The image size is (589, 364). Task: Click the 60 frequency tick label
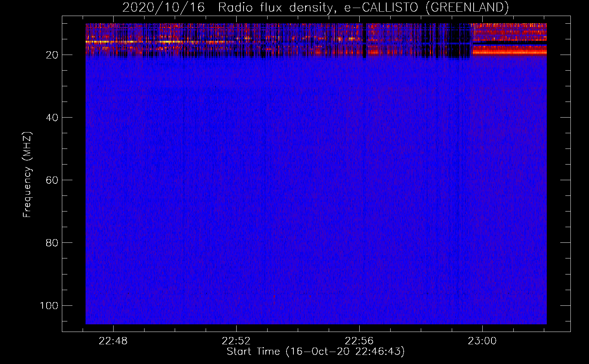pyautogui.click(x=52, y=180)
